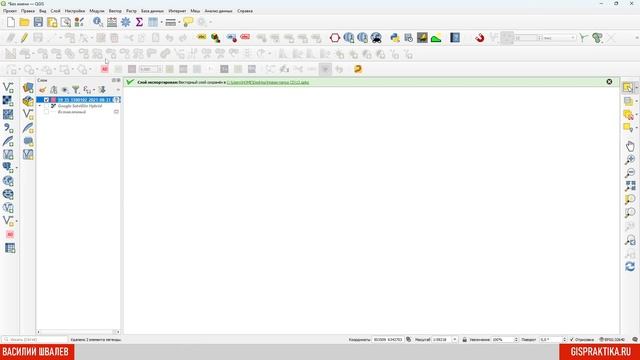Toggle editing with the yellow pencil icon

pos(24,38)
